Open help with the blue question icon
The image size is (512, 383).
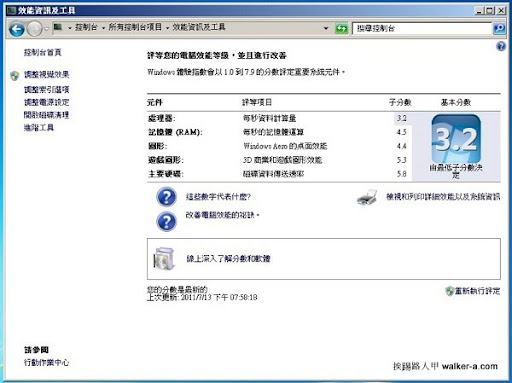[x=501, y=47]
